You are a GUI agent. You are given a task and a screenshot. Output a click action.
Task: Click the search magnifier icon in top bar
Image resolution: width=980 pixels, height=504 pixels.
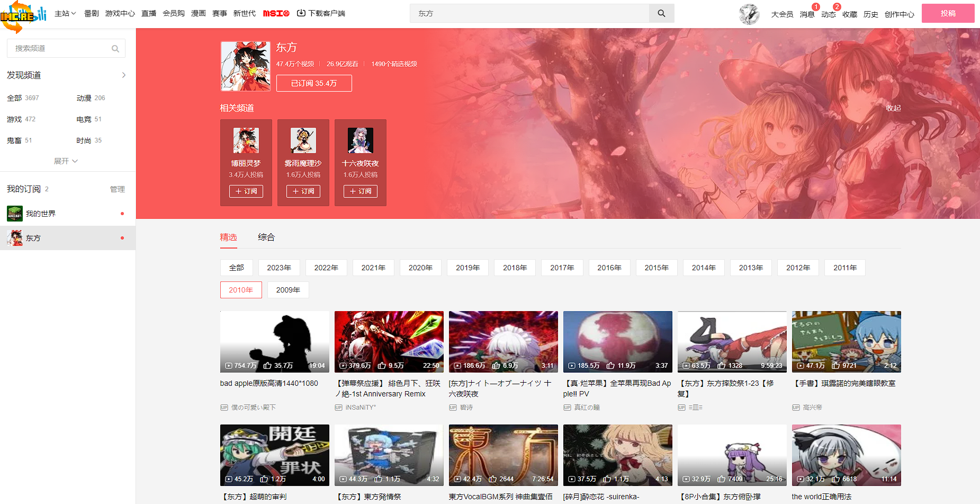pos(661,13)
